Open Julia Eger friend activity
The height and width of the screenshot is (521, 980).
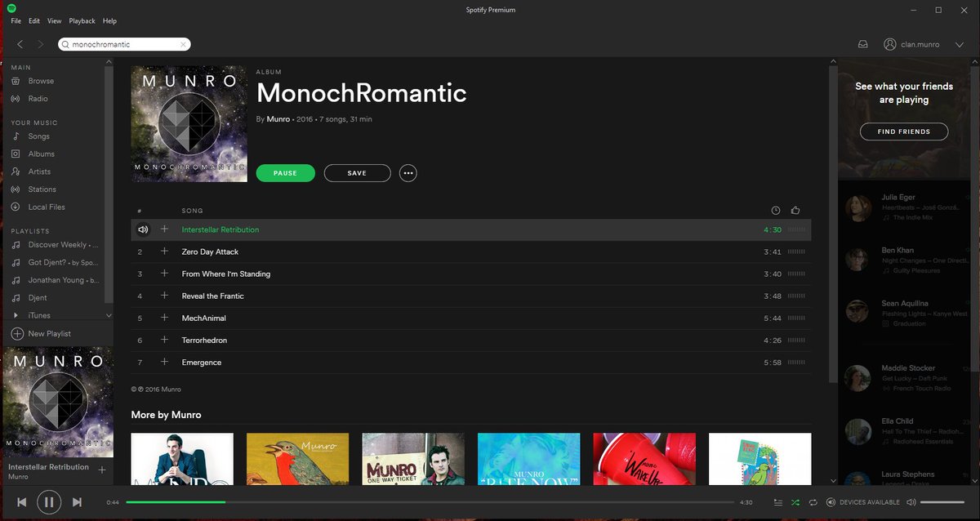(x=907, y=207)
